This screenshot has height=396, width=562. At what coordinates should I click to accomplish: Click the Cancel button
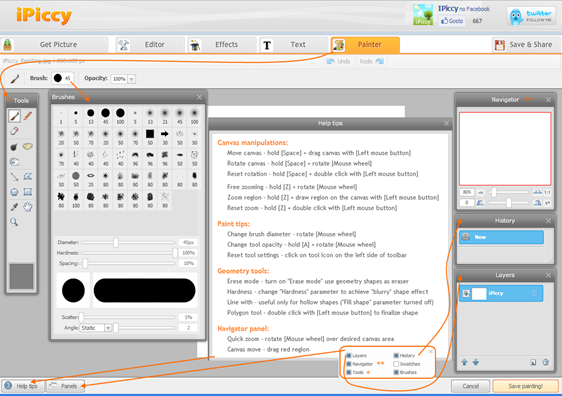[x=470, y=386]
